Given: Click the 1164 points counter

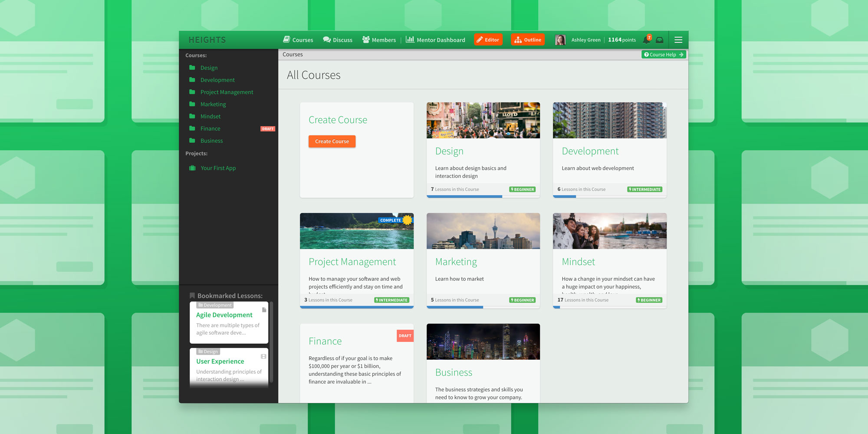Looking at the screenshot, I should (x=622, y=40).
